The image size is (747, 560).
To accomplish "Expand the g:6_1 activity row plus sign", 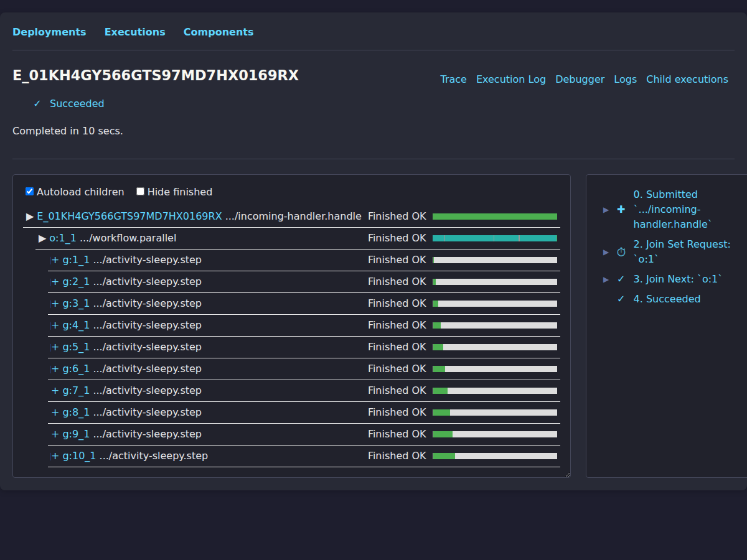I will pos(55,369).
